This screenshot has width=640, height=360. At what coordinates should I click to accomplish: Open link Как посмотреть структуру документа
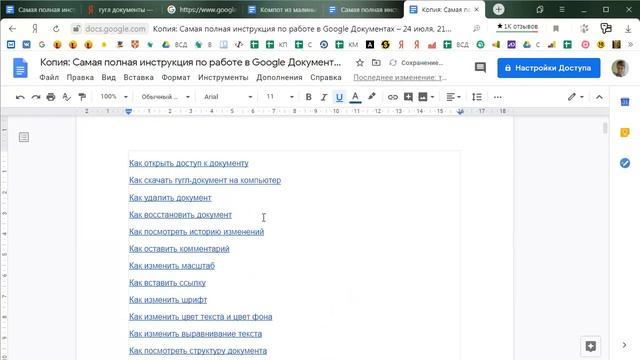pos(198,351)
